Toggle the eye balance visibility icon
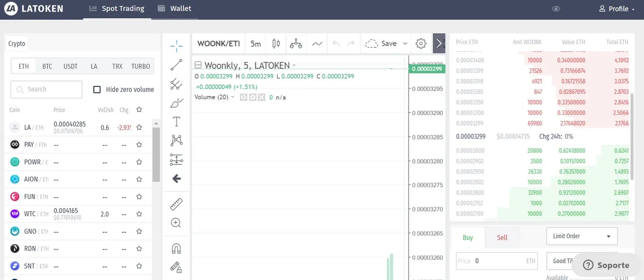 556,9
